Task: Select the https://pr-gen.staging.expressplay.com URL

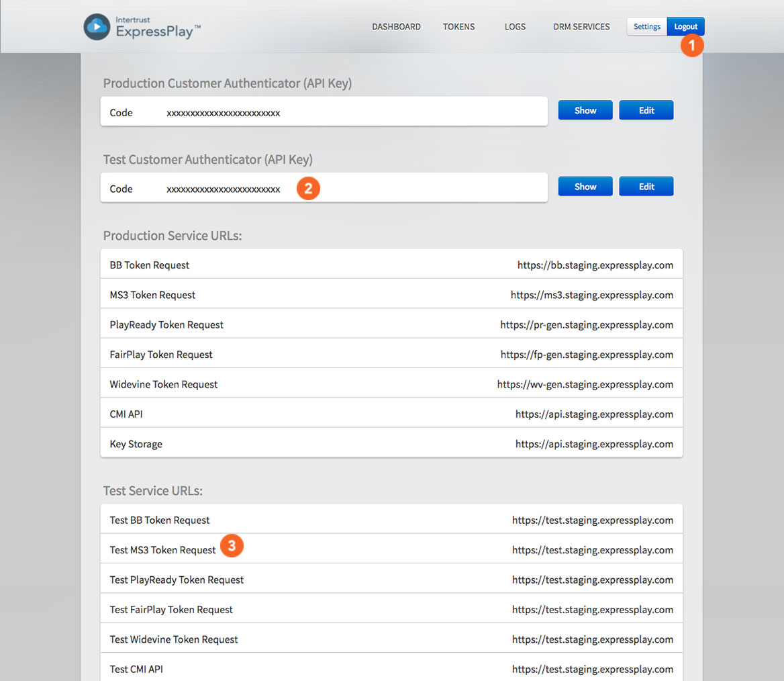Action: [x=587, y=325]
